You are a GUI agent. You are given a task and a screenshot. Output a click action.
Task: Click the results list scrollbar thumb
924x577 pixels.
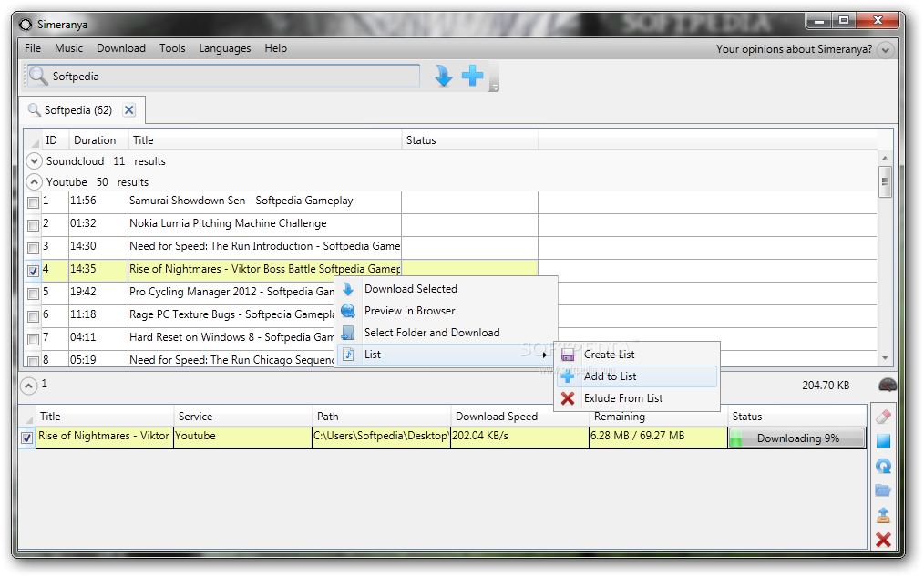pyautogui.click(x=885, y=181)
